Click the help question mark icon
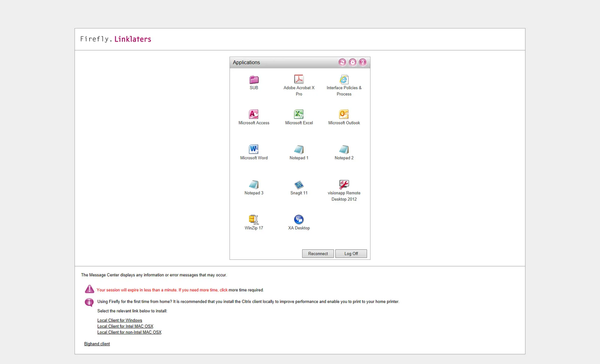 (x=363, y=62)
